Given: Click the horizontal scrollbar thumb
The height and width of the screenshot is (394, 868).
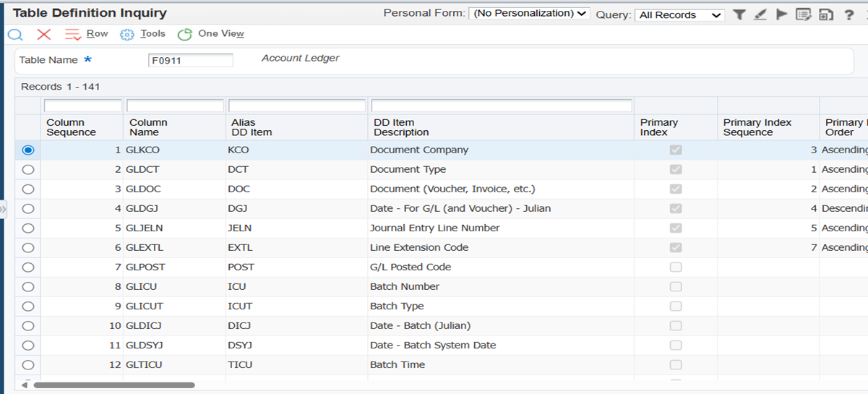Looking at the screenshot, I should pos(113,385).
